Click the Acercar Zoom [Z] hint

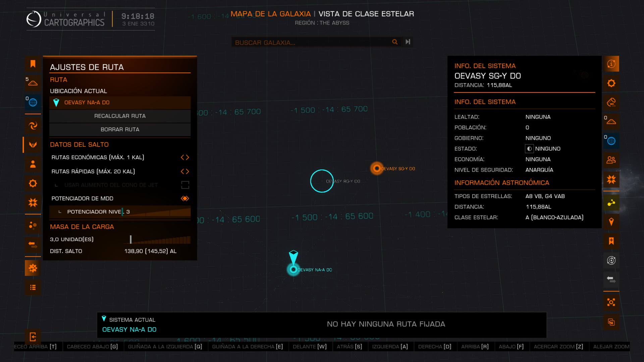click(x=558, y=347)
